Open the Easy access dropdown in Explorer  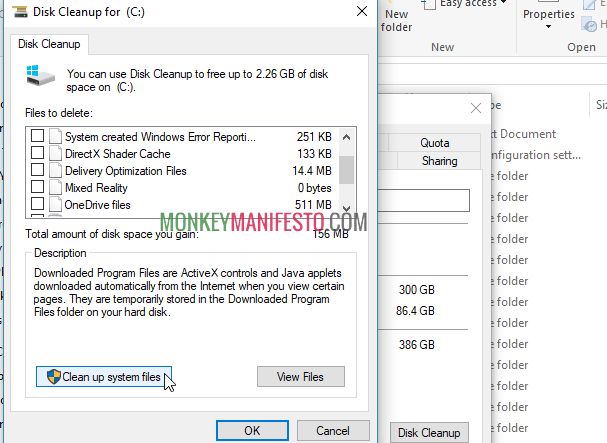(x=464, y=4)
